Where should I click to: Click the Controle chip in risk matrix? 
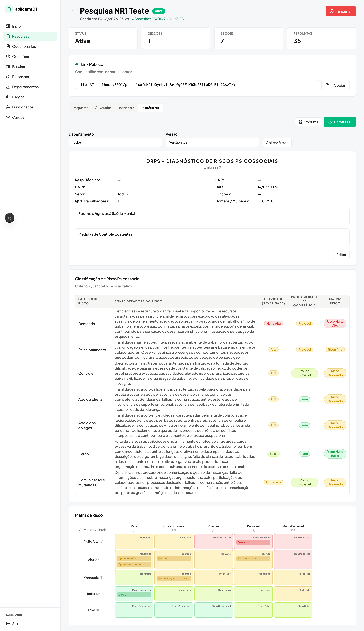(x=174, y=558)
